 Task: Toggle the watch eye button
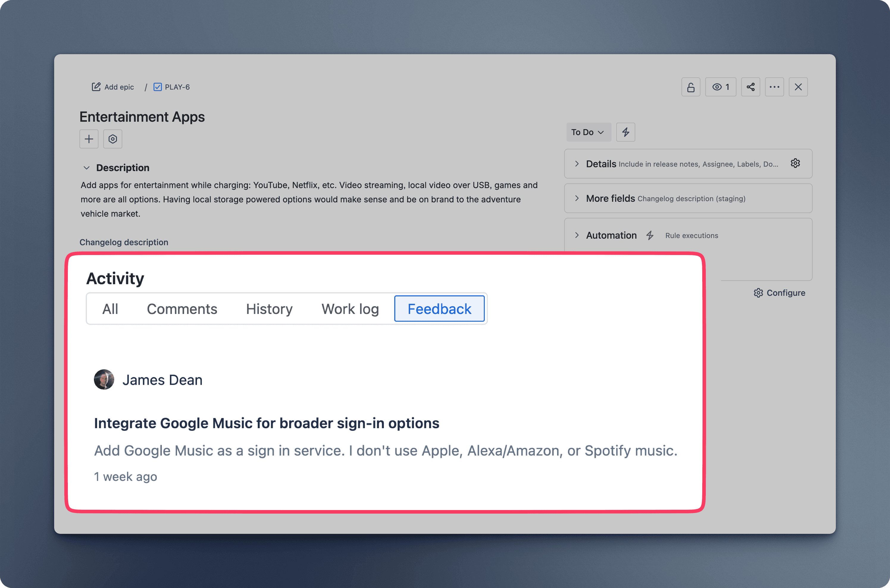tap(721, 87)
